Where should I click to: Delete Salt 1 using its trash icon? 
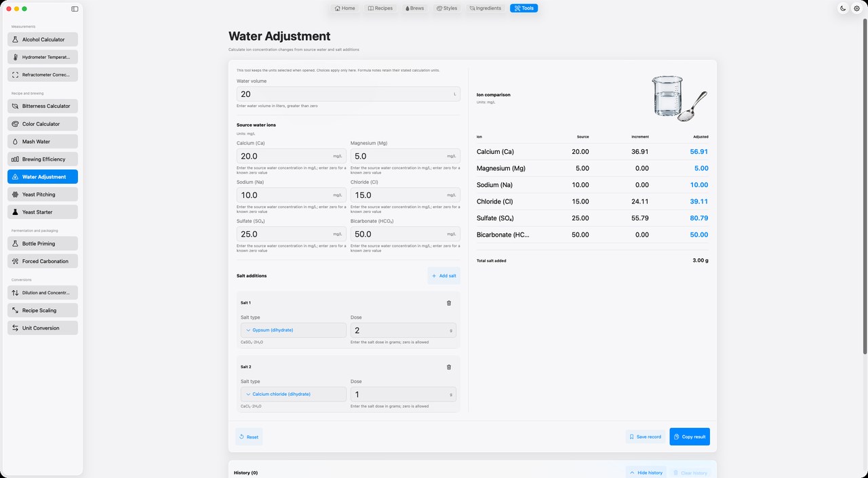pos(449,303)
